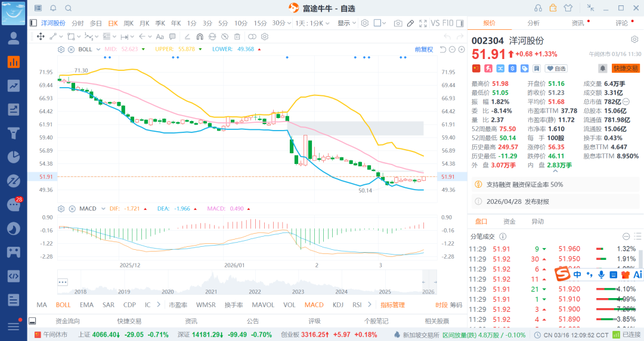Switch to 周K weekly chart tab
Screen dimensions: 644x341
point(129,23)
